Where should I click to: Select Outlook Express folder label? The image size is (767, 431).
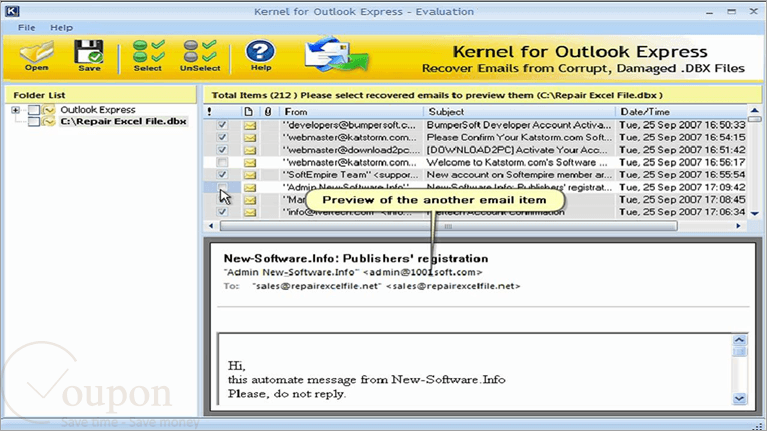click(98, 110)
